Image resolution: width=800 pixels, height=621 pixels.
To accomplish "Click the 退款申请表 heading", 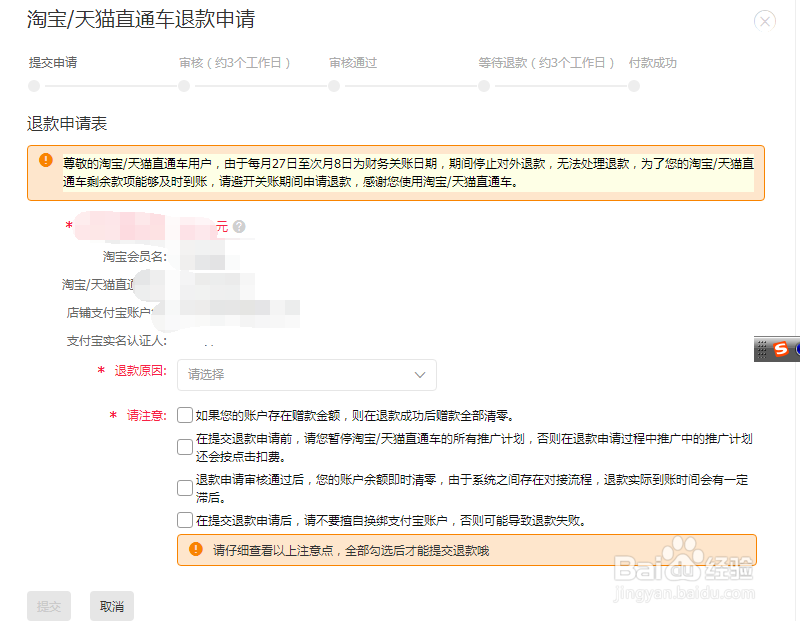I will point(67,123).
